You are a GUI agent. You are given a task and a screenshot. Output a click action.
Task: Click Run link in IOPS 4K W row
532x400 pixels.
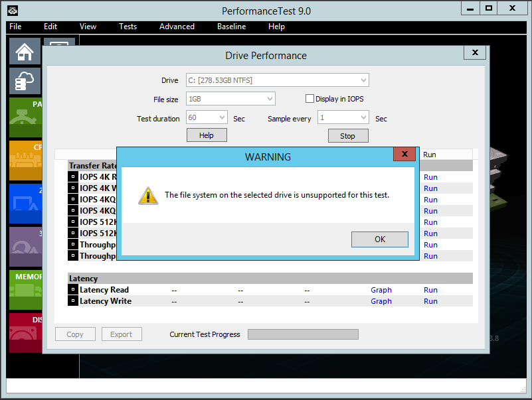(430, 188)
